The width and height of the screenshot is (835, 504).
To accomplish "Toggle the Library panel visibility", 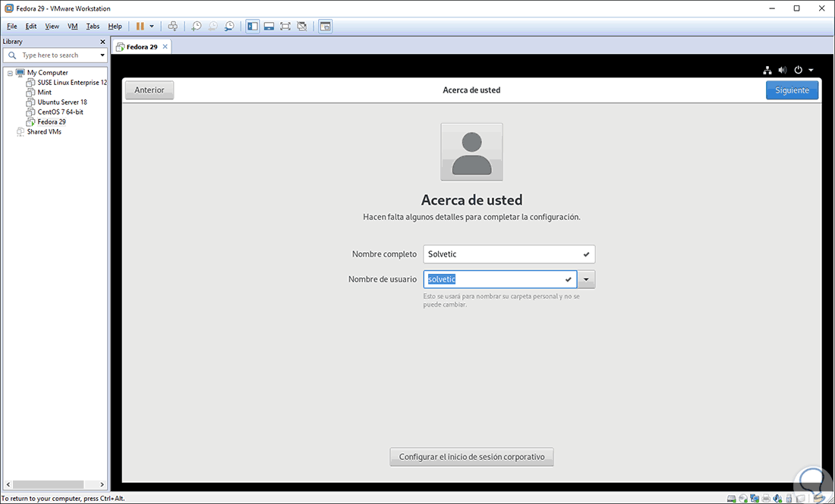I will (252, 26).
